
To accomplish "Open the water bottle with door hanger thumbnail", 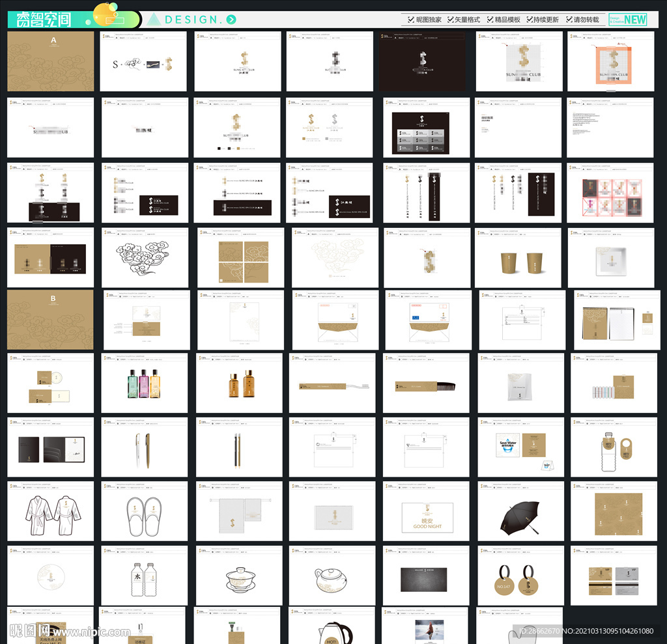I will (x=614, y=447).
